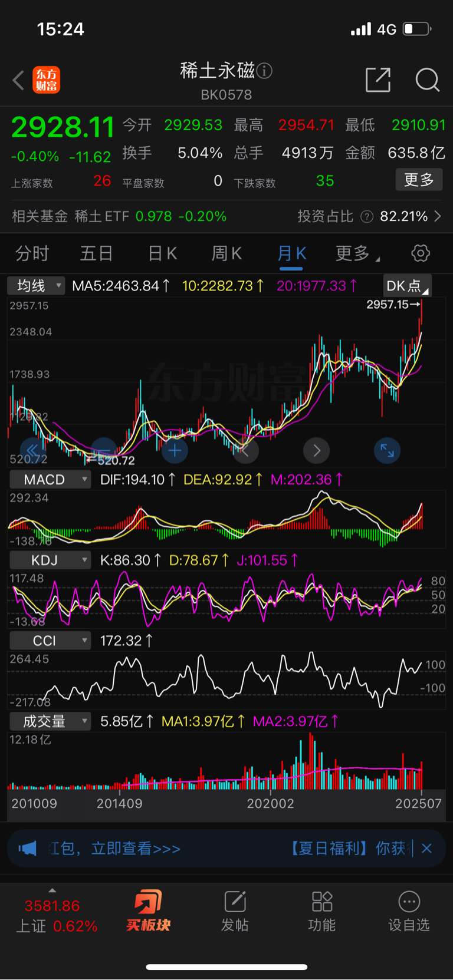This screenshot has width=453, height=980.
Task: Tap the 平盘家数 count 0
Action: tap(218, 181)
